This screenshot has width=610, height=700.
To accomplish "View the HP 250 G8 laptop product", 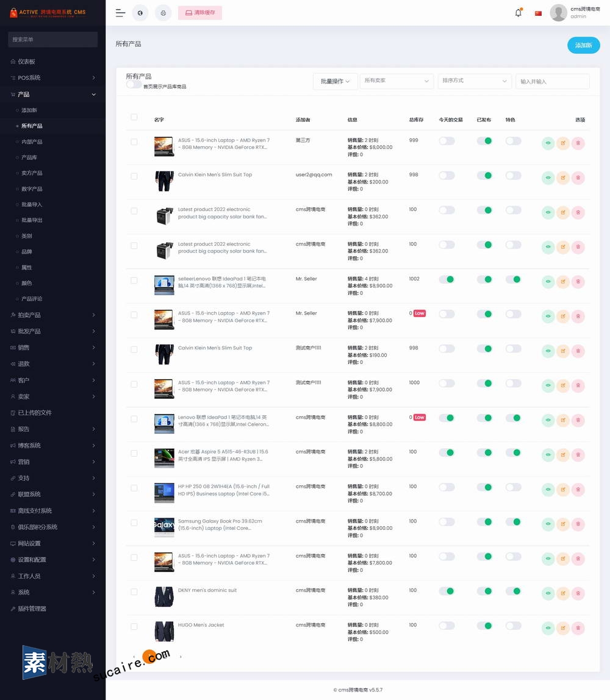I will (x=548, y=489).
